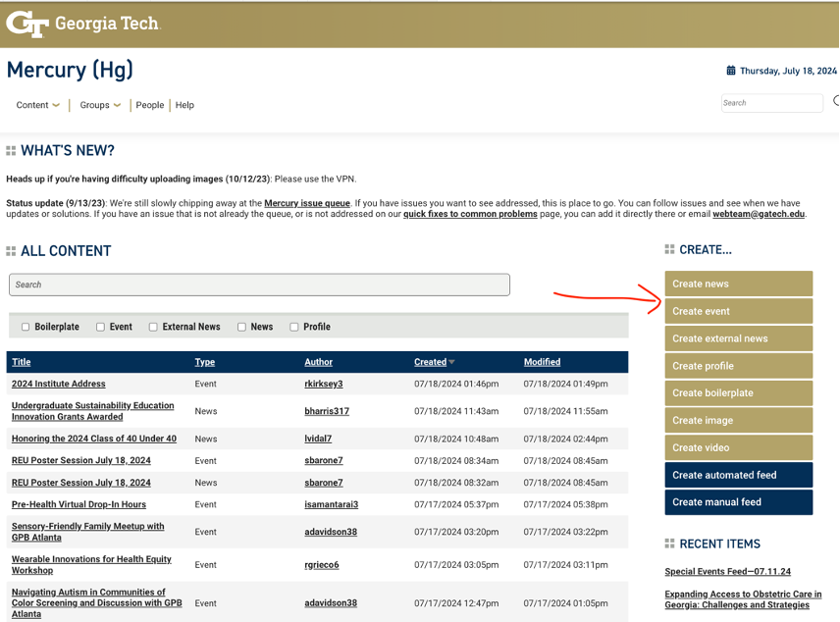
Task: Open author bharris317 profile
Action: (x=327, y=411)
